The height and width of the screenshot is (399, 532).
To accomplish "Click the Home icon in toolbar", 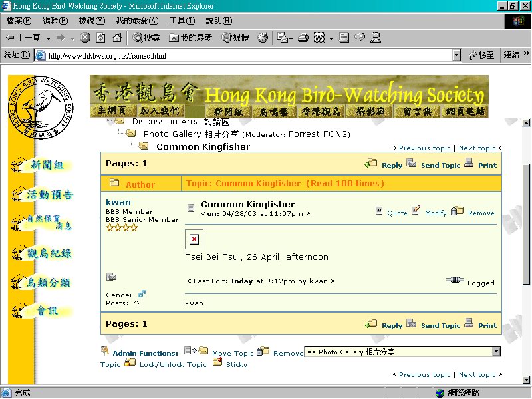I will pos(117,37).
